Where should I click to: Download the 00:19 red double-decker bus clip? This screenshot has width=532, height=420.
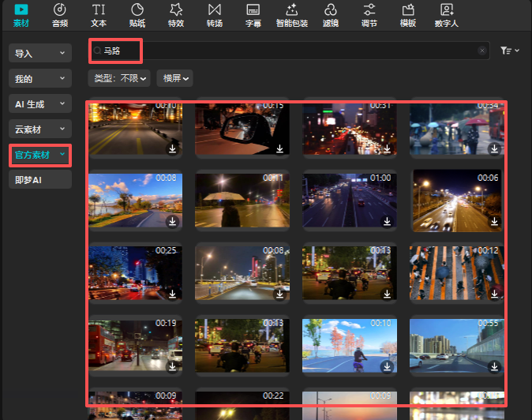[x=172, y=366]
